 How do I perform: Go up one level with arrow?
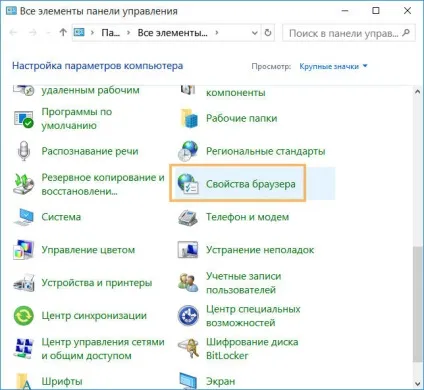pyautogui.click(x=63, y=32)
